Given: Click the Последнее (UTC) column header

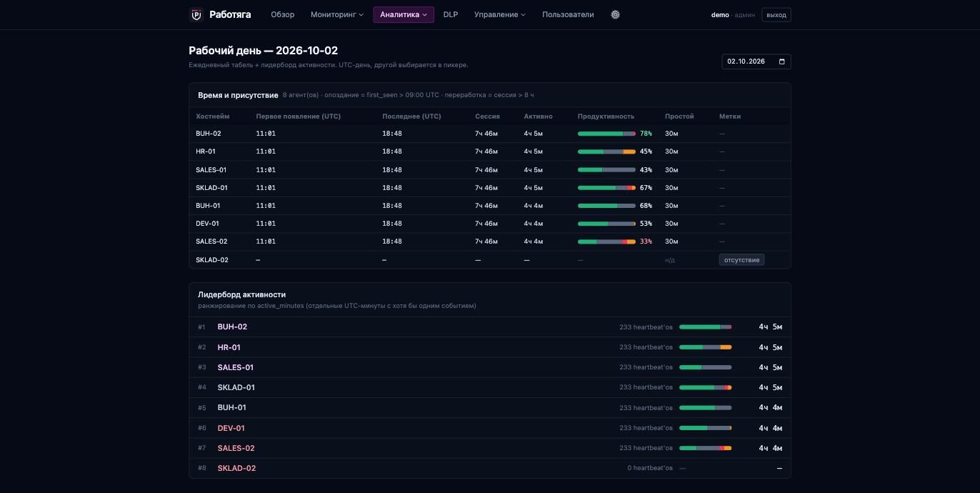Looking at the screenshot, I should [411, 116].
